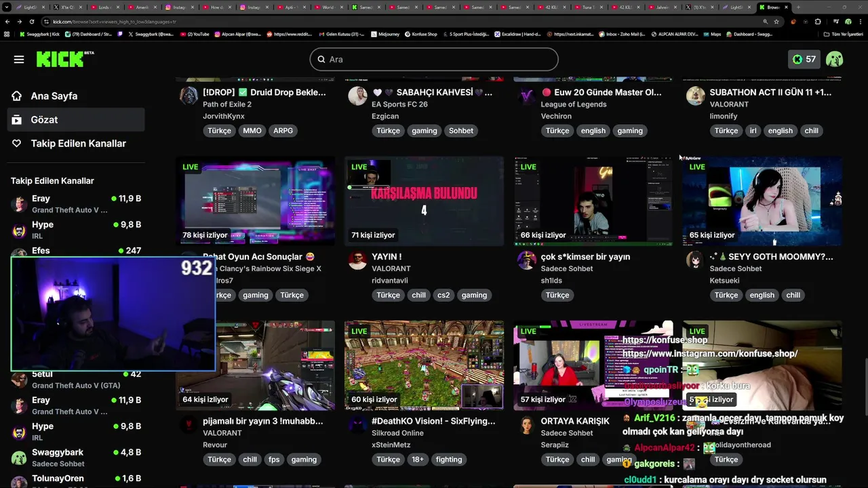Click the irl tag under limonify

tap(753, 131)
